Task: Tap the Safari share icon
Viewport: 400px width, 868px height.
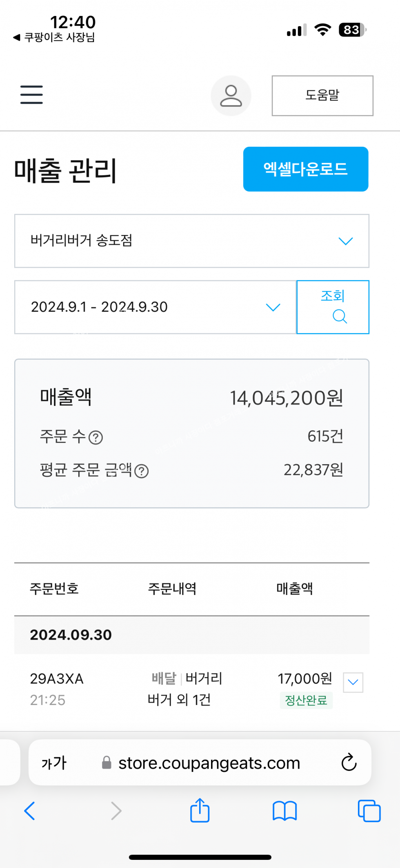Action: point(200,810)
